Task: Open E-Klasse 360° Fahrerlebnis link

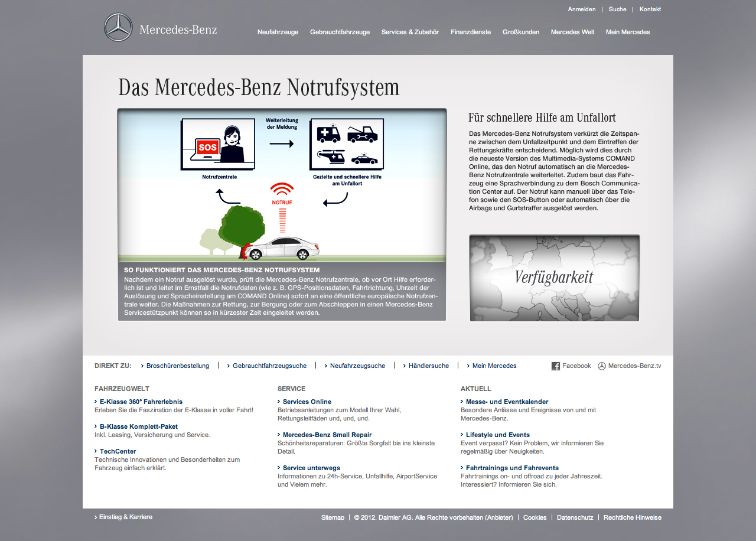Action: [x=141, y=402]
